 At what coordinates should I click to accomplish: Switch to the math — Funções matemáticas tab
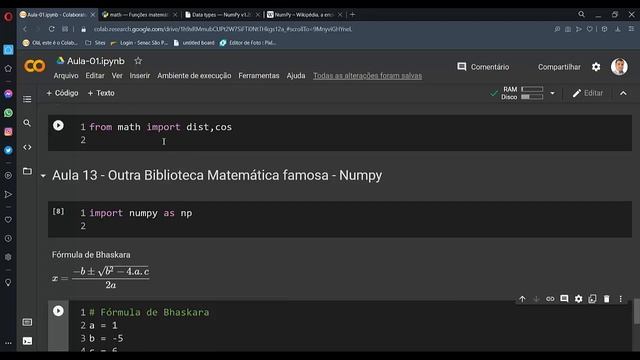coord(139,15)
